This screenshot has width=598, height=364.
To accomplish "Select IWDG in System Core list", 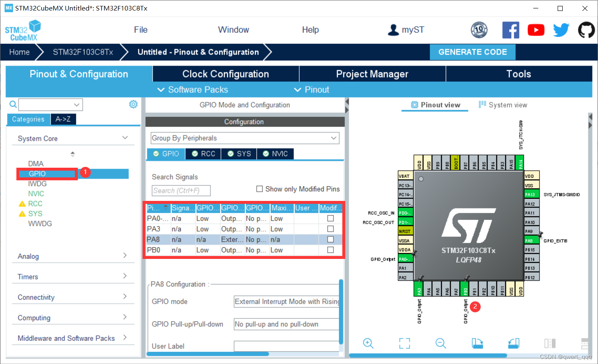I will coord(37,184).
